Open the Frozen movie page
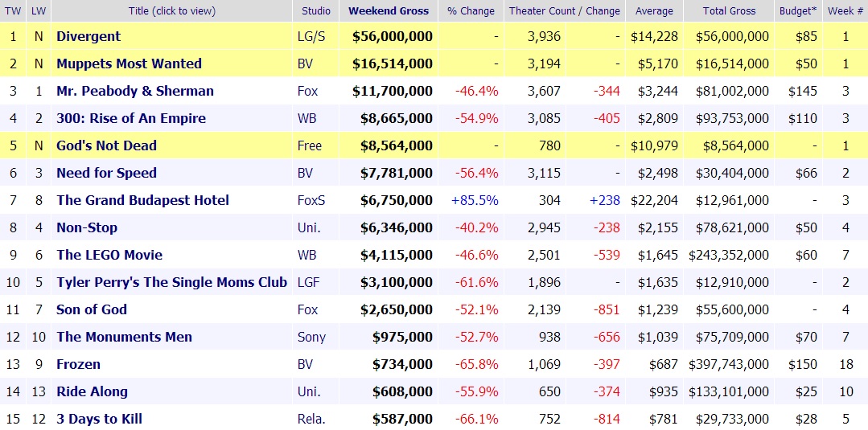This screenshot has width=868, height=430. coord(78,364)
